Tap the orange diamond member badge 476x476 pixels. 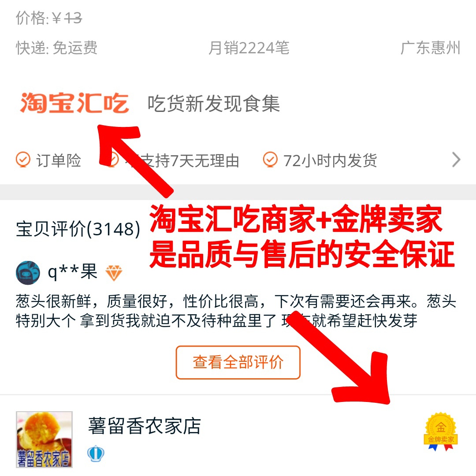114,273
